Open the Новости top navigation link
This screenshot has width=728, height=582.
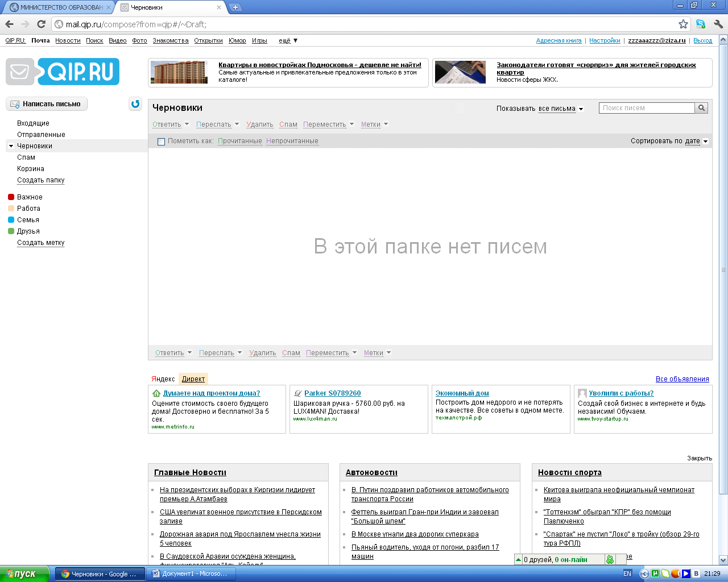(68, 40)
